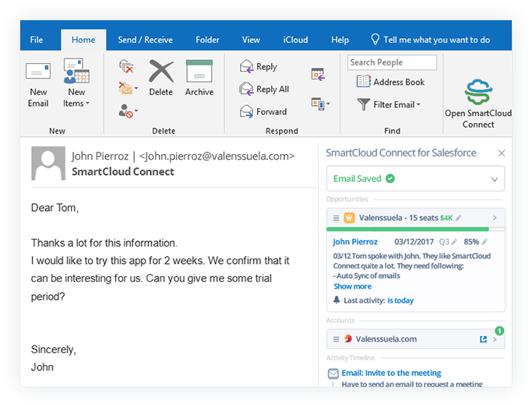The height and width of the screenshot is (407, 532).
Task: Edit the Q3 close date pencil
Action: [454, 242]
